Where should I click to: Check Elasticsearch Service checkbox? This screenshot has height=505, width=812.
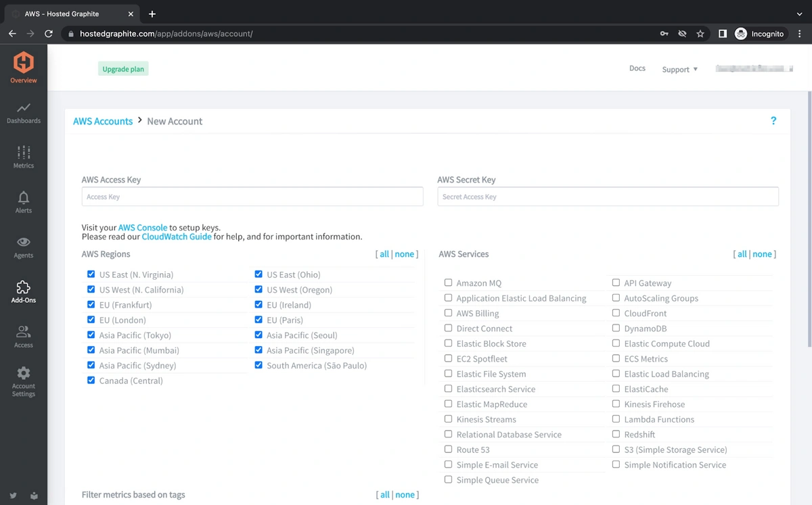pyautogui.click(x=448, y=389)
